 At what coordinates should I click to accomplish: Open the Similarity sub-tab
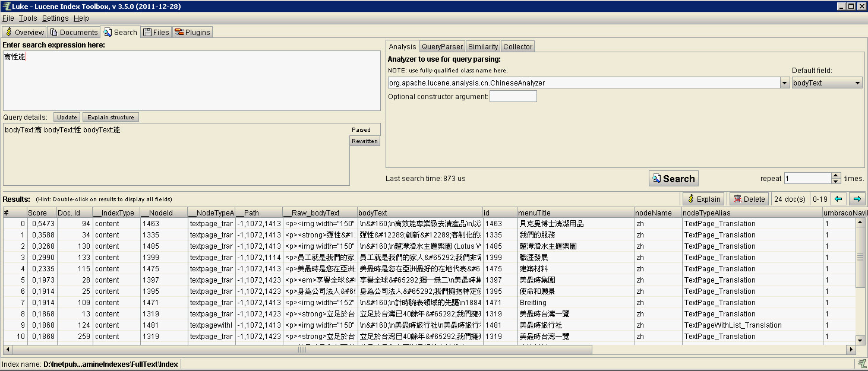pos(483,46)
